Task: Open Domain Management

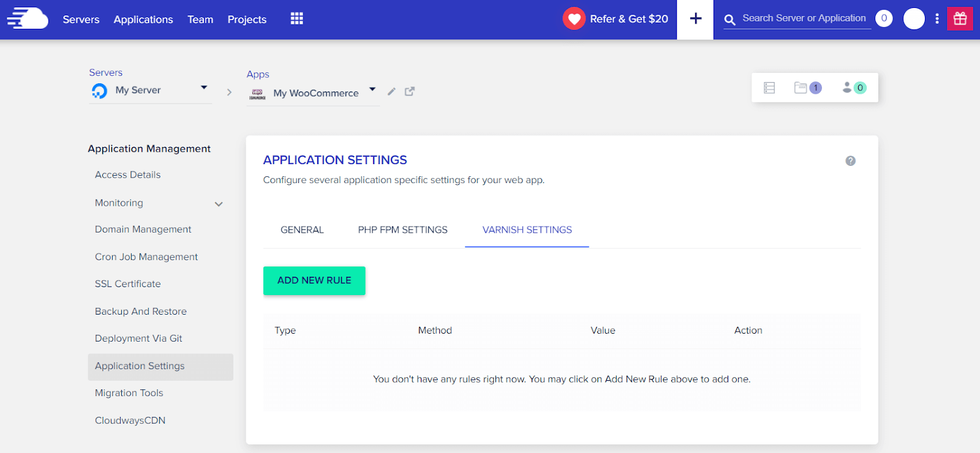Action: click(143, 230)
